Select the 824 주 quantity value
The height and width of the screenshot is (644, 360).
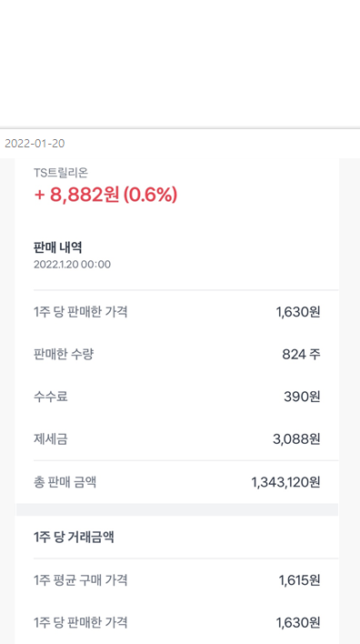pyautogui.click(x=301, y=355)
